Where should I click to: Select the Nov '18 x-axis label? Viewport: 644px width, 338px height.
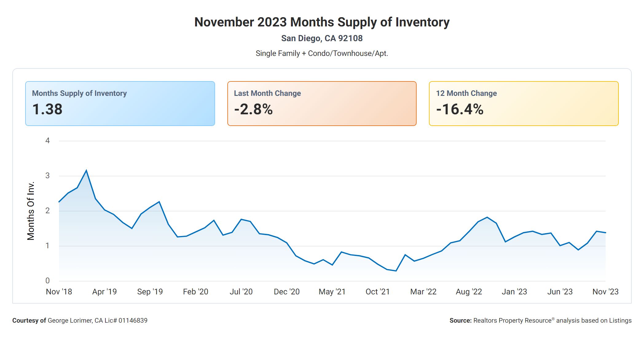click(59, 292)
